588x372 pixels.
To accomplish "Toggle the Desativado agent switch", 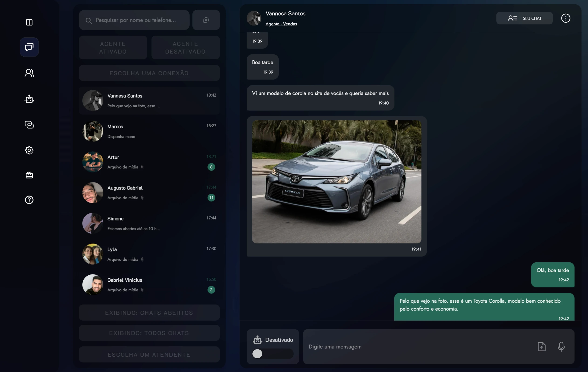I will (x=272, y=354).
